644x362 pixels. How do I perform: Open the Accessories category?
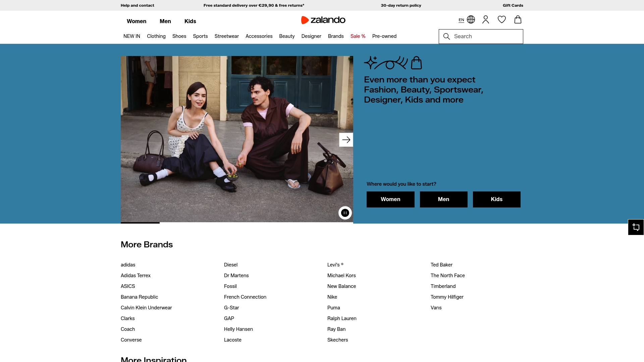259,36
